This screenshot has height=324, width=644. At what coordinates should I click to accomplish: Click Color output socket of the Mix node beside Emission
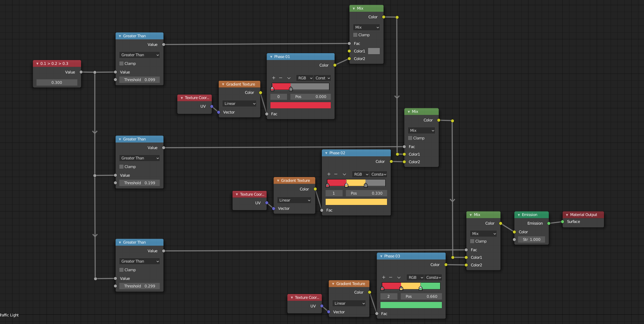point(501,223)
